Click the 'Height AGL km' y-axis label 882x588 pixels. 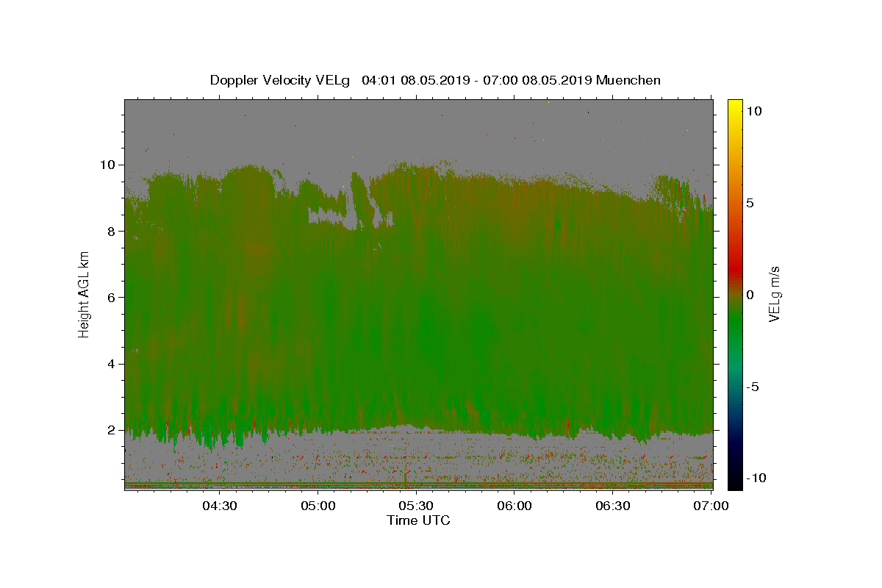click(85, 293)
